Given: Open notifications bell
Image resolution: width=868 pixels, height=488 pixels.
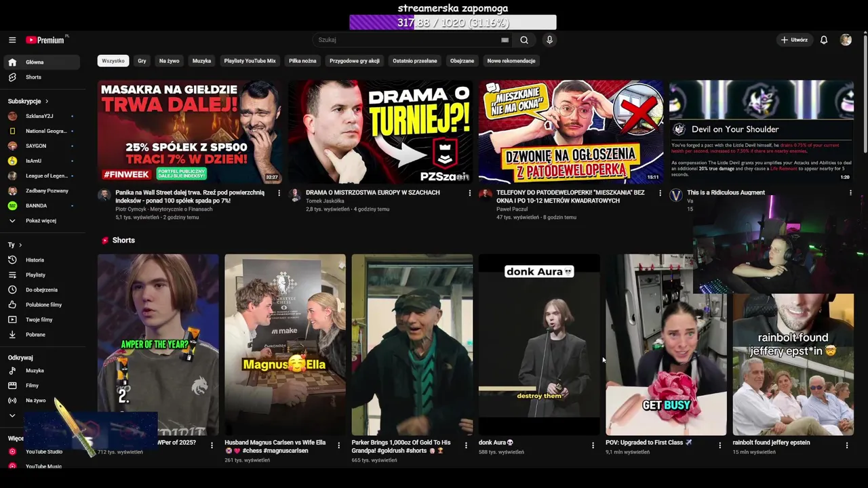Looking at the screenshot, I should [824, 40].
